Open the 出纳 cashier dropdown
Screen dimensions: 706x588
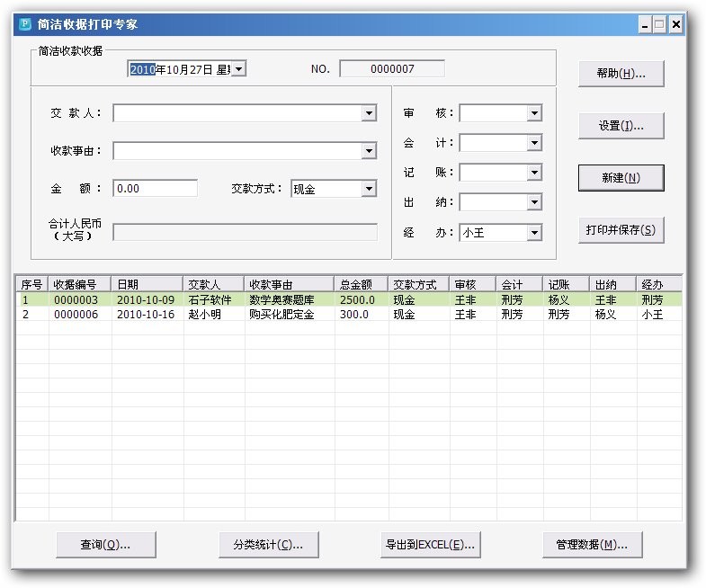click(534, 202)
